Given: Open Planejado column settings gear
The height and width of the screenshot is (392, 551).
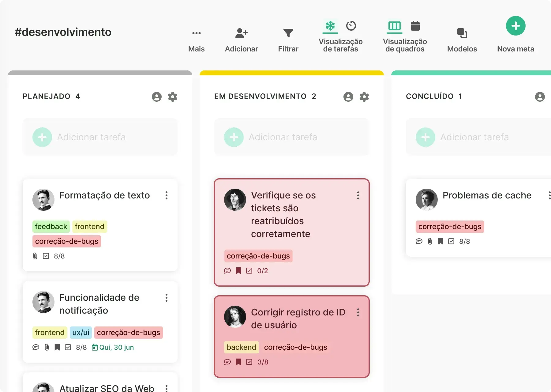Looking at the screenshot, I should click(173, 97).
